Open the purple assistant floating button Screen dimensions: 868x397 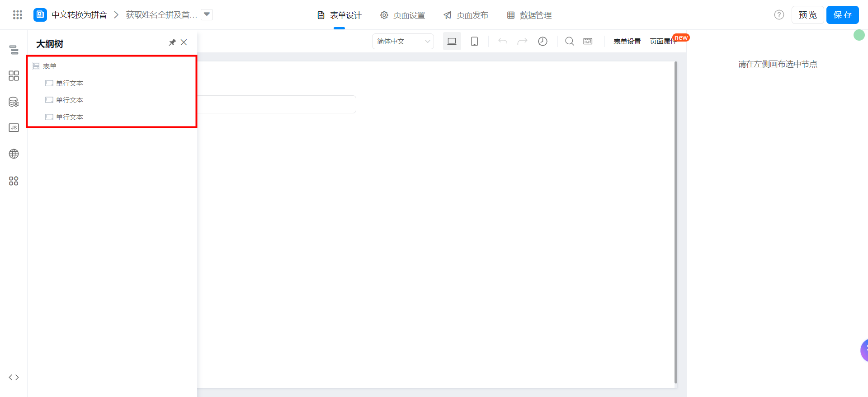864,350
